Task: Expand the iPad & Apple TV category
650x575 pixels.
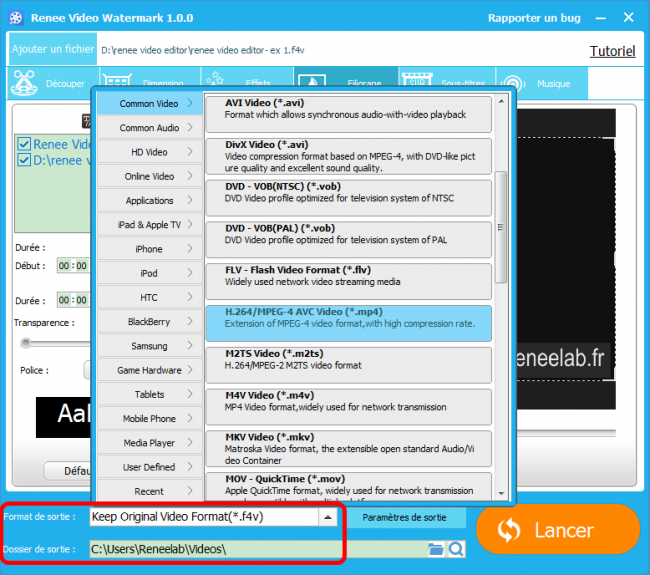Action: point(150,225)
